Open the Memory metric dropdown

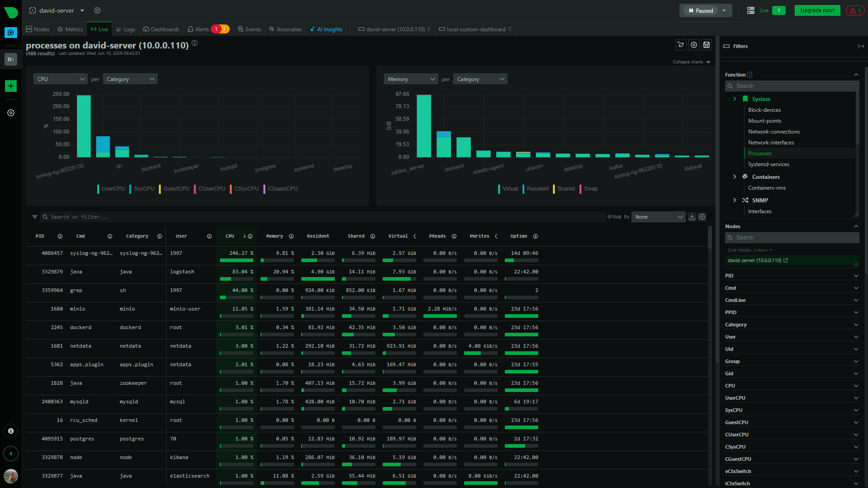point(411,79)
